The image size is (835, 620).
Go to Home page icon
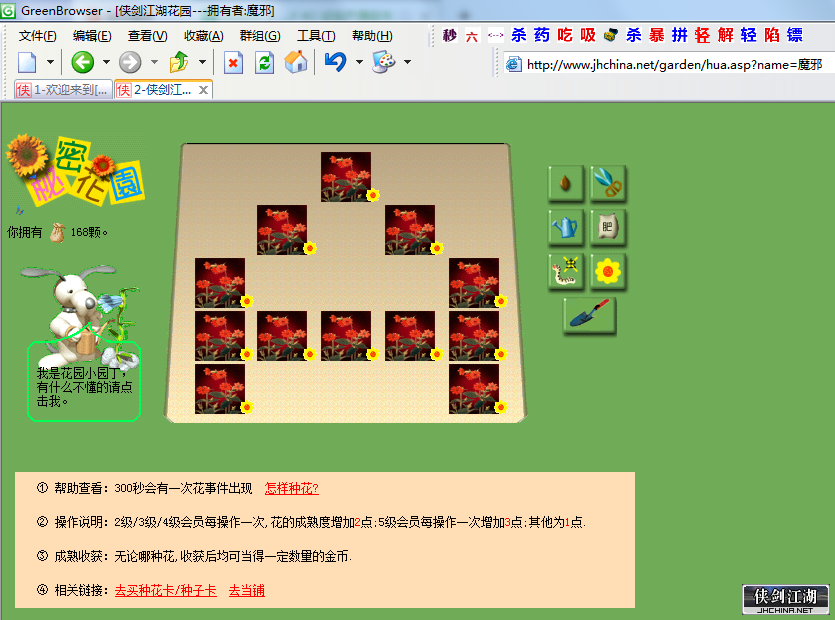point(296,62)
